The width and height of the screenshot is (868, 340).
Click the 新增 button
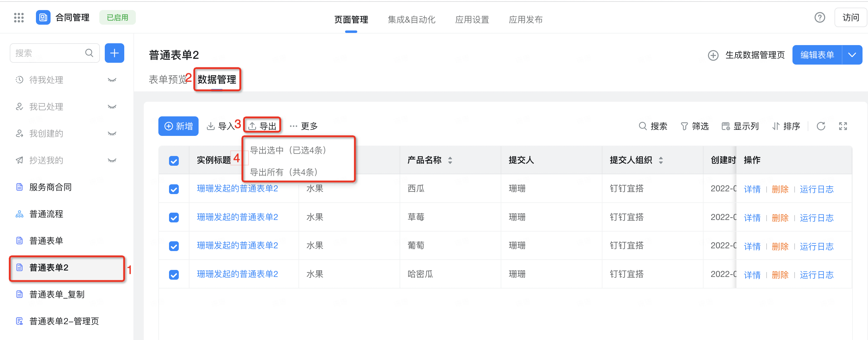(x=178, y=126)
